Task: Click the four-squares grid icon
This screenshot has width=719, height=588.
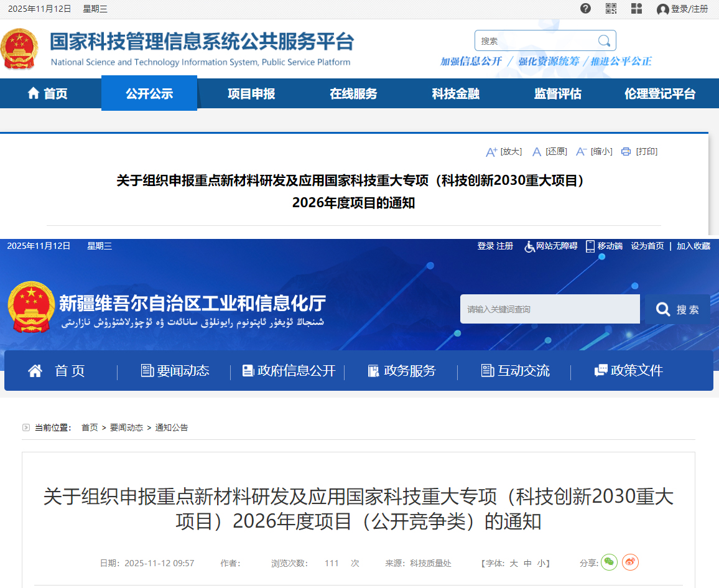Action: click(x=636, y=9)
